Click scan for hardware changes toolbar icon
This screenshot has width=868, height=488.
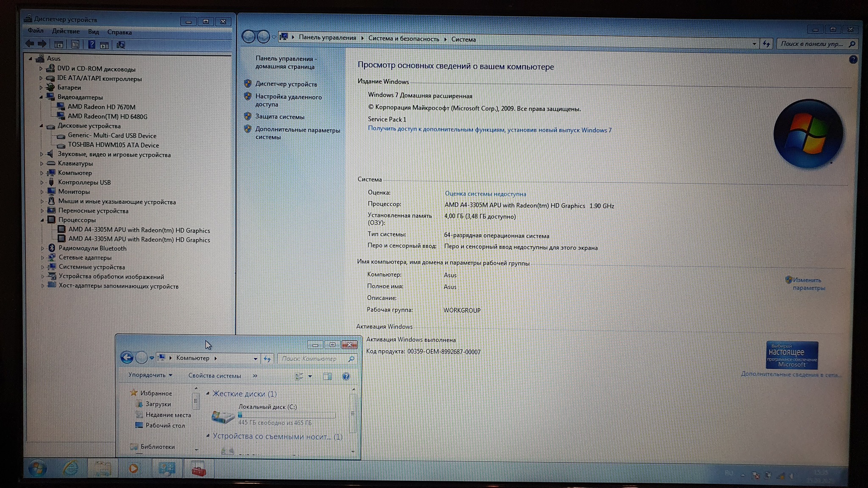click(121, 45)
